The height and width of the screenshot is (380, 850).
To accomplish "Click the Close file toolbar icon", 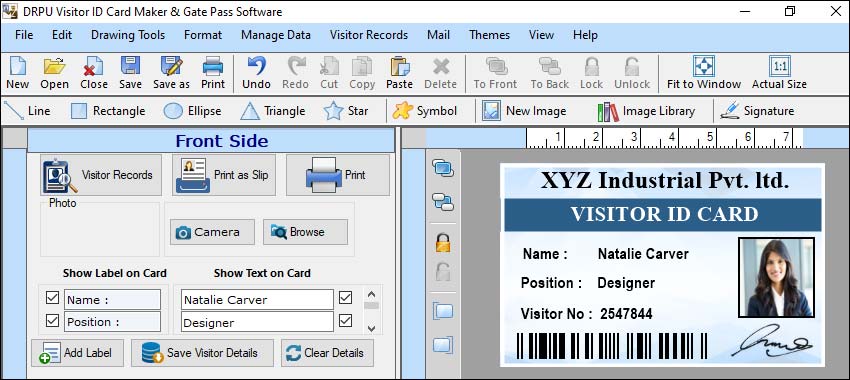I will pos(94,73).
